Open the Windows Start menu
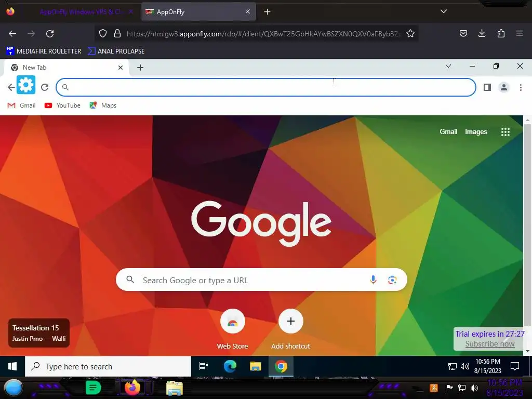 pos(12,366)
